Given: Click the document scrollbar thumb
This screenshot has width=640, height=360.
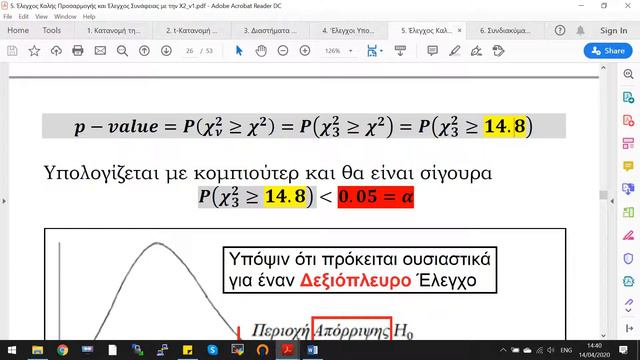Looking at the screenshot, I should tap(603, 195).
